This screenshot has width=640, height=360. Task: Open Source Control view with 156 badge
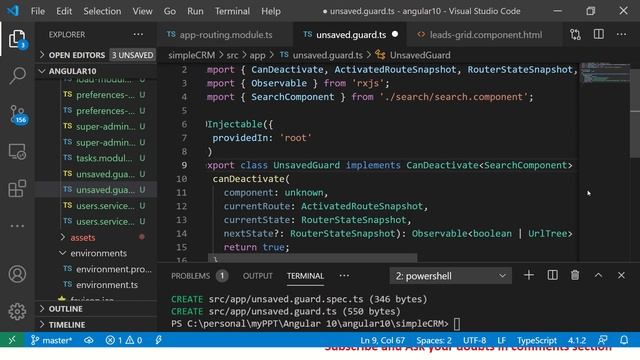pyautogui.click(x=18, y=114)
